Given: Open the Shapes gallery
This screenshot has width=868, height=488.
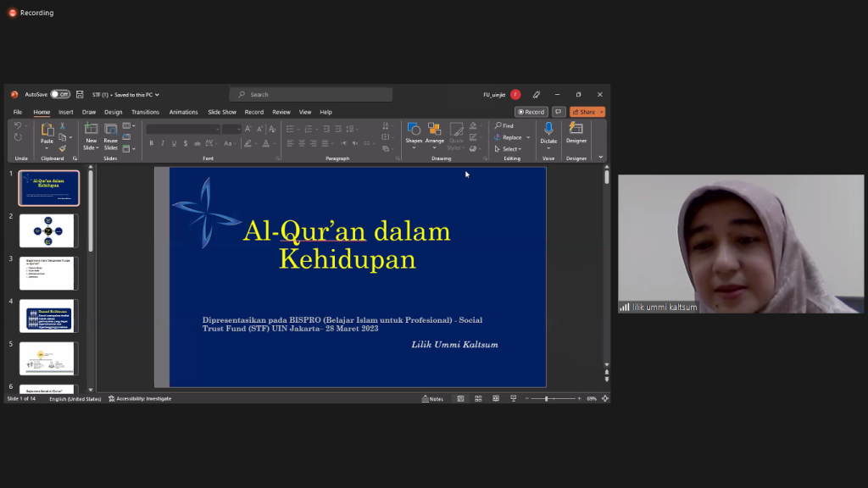Looking at the screenshot, I should tap(414, 136).
